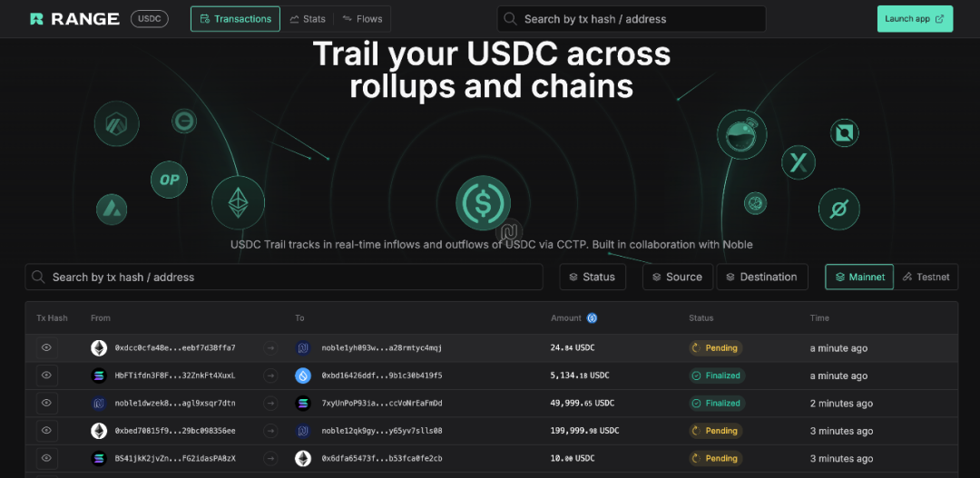980x478 pixels.
Task: Click the Noble icon in first row's To column
Action: 303,348
